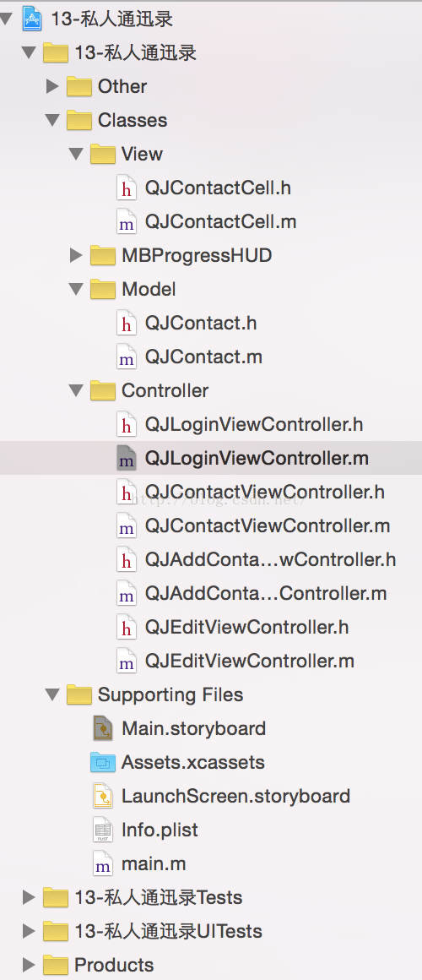Click the Assets.xcassets blue folder icon
Image resolution: width=422 pixels, height=980 pixels.
tap(102, 763)
